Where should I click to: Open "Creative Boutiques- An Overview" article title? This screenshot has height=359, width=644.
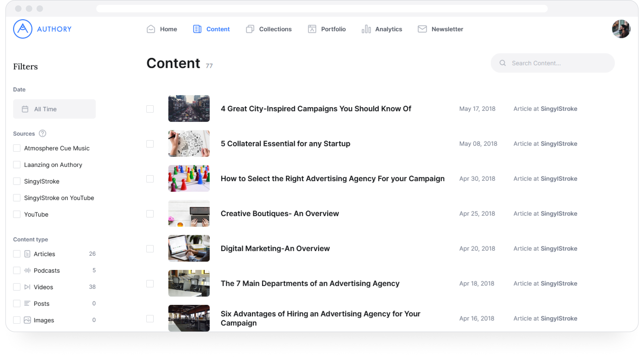(280, 214)
